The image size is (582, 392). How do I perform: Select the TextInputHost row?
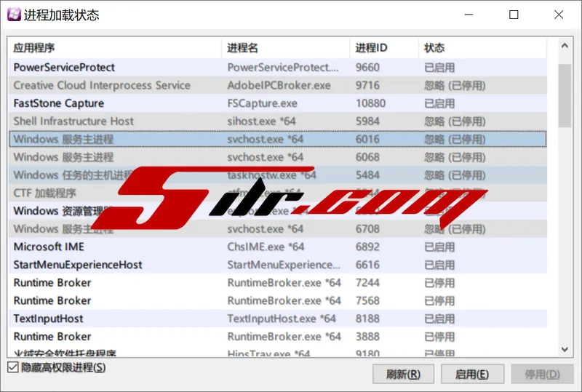[x=277, y=319]
